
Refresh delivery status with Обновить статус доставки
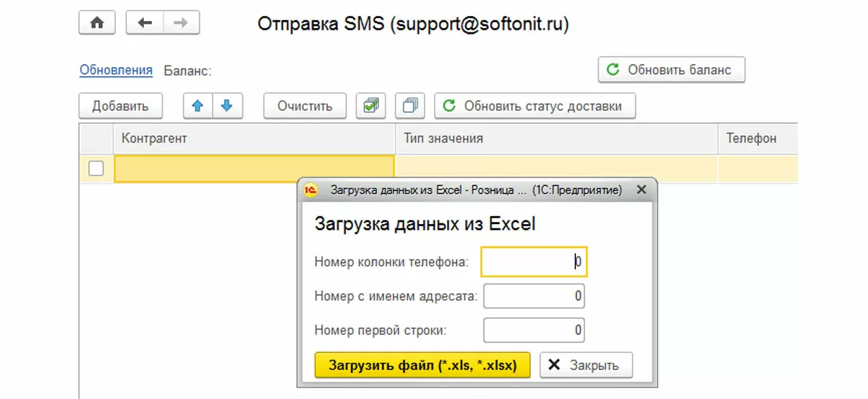pyautogui.click(x=535, y=106)
